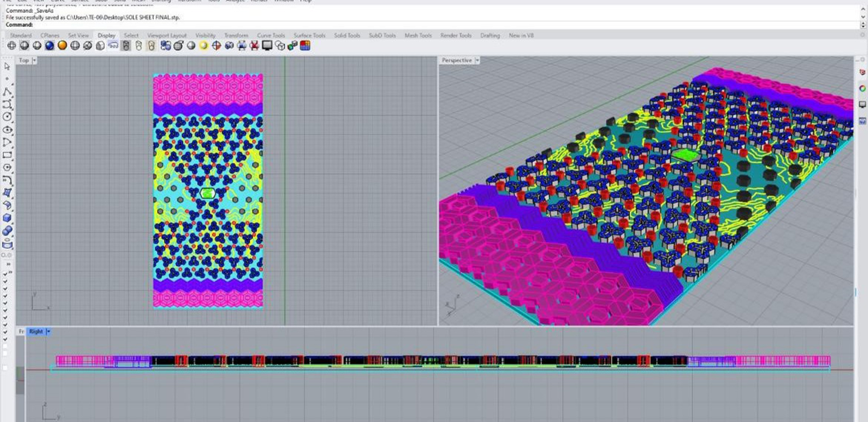Open the color wheel panel icon
Screen dimensions: 868x422
[862, 89]
